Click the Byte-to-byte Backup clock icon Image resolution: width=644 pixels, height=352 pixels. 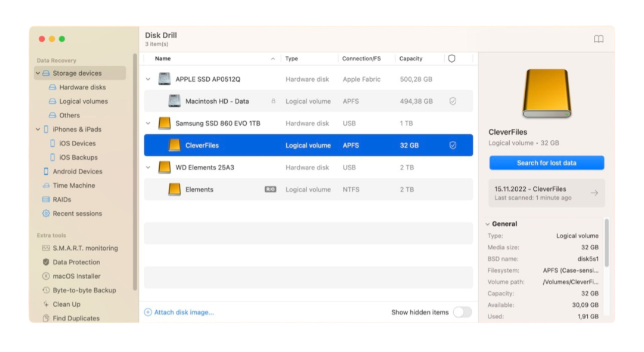46,290
